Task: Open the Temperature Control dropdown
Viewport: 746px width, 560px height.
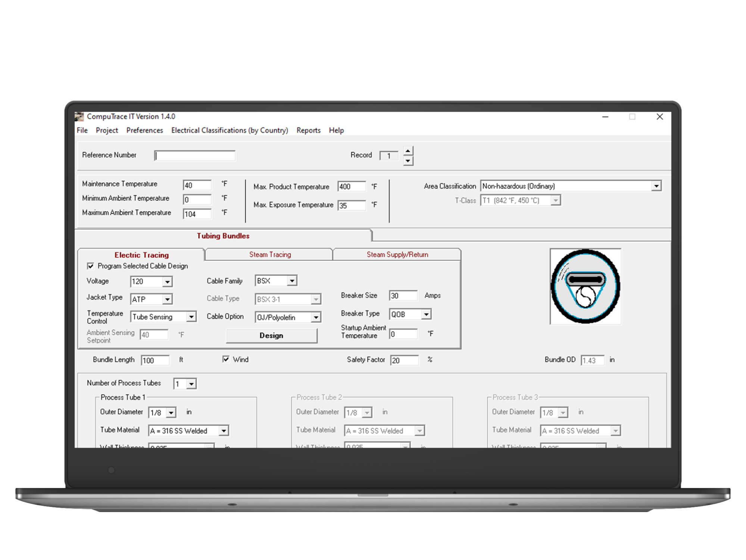Action: point(191,317)
